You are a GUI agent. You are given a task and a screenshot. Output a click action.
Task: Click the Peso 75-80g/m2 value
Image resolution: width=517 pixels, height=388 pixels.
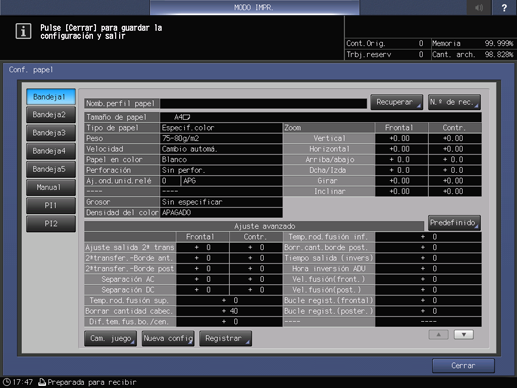click(x=221, y=138)
